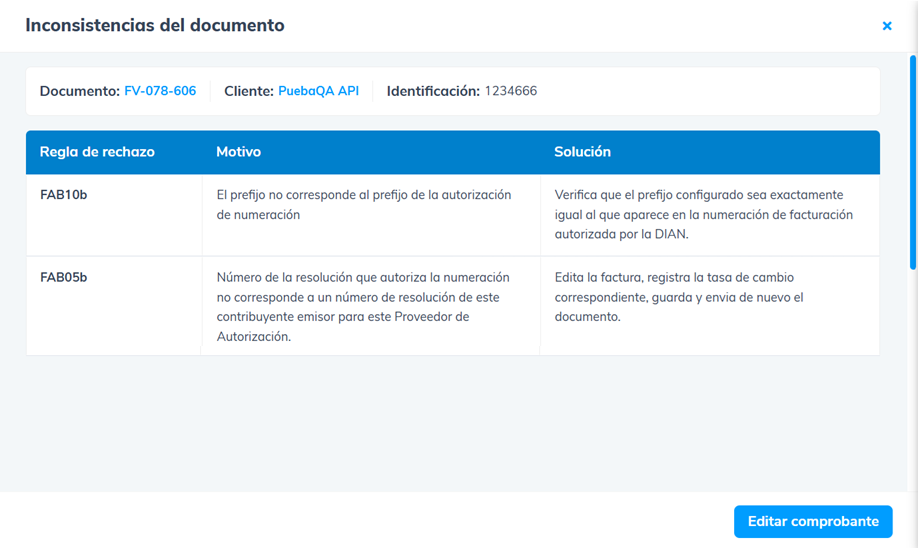918x548 pixels.
Task: Click the FAB05b motivo about resolution number
Action: coord(363,307)
